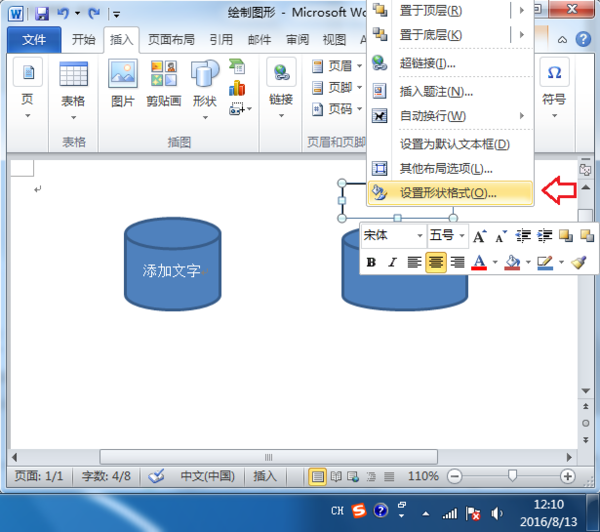Align text right in mini toolbar
Image resolution: width=600 pixels, height=532 pixels.
(x=457, y=262)
